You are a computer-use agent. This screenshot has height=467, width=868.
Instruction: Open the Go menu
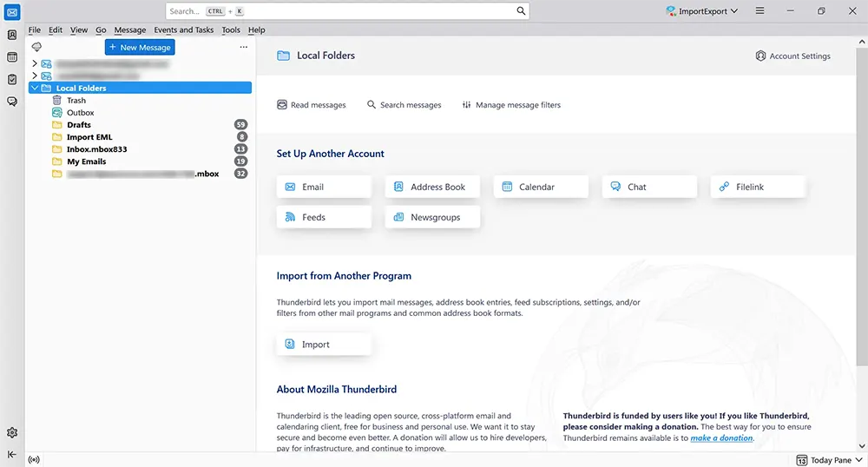tap(101, 30)
